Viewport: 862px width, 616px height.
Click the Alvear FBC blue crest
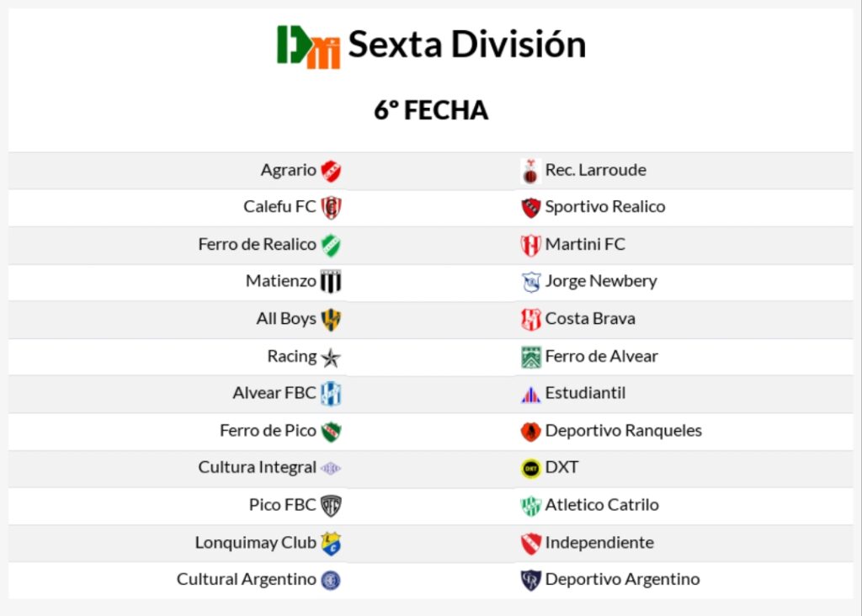[x=331, y=394]
